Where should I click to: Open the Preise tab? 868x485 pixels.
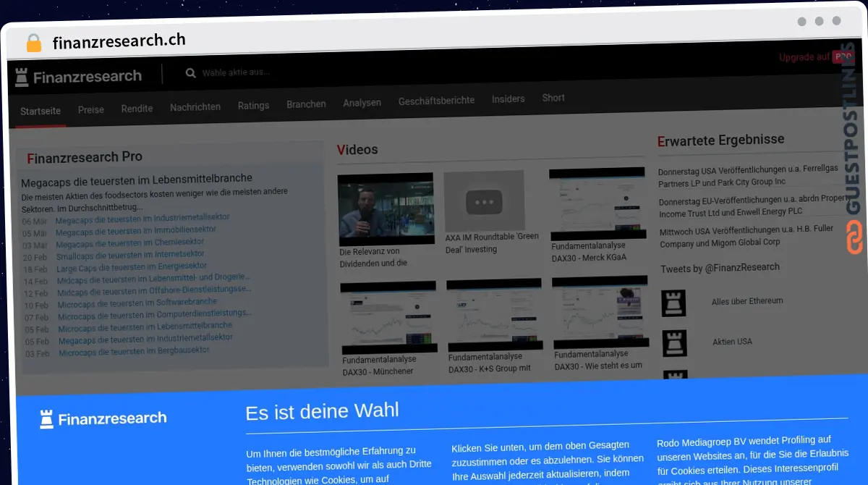(91, 110)
